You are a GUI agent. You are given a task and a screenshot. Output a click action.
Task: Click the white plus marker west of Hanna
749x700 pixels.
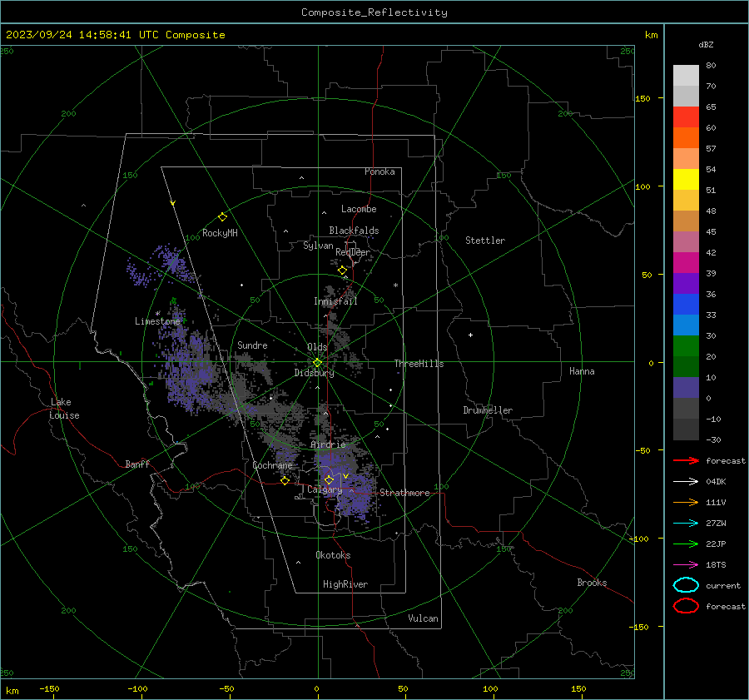[x=470, y=335]
